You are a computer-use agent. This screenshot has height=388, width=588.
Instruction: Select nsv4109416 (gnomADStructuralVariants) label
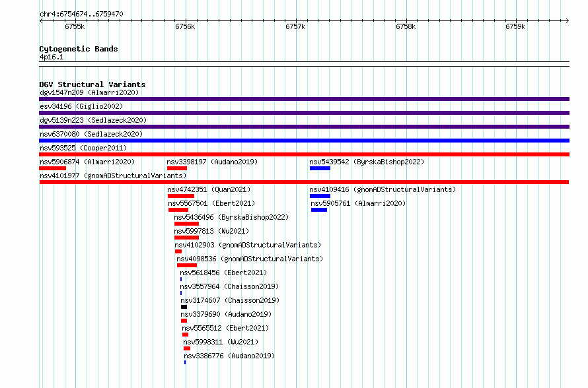(x=383, y=189)
